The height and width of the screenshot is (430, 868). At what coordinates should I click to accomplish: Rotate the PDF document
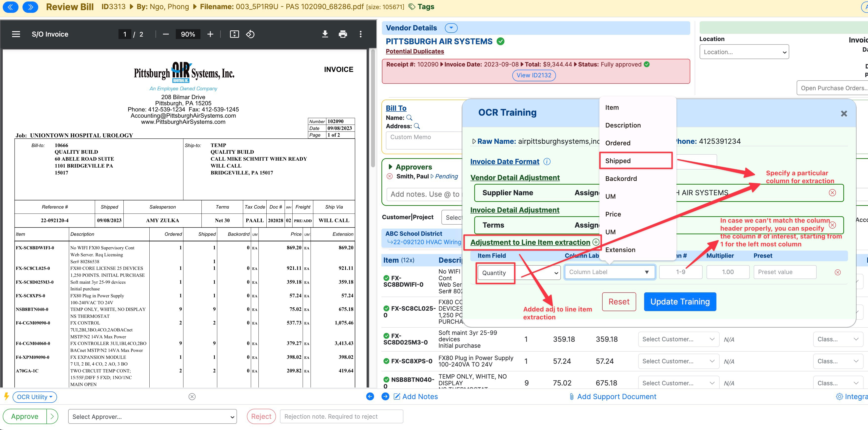click(x=250, y=34)
